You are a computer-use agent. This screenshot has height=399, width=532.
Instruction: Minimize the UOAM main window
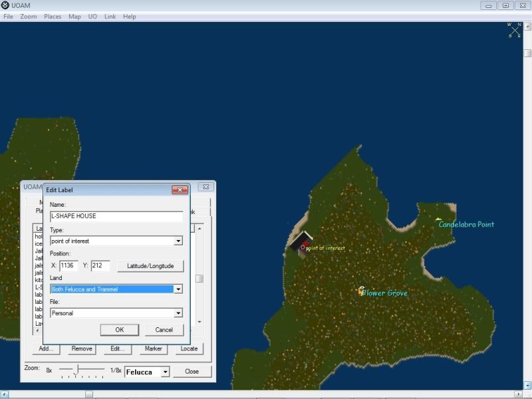coord(488,5)
